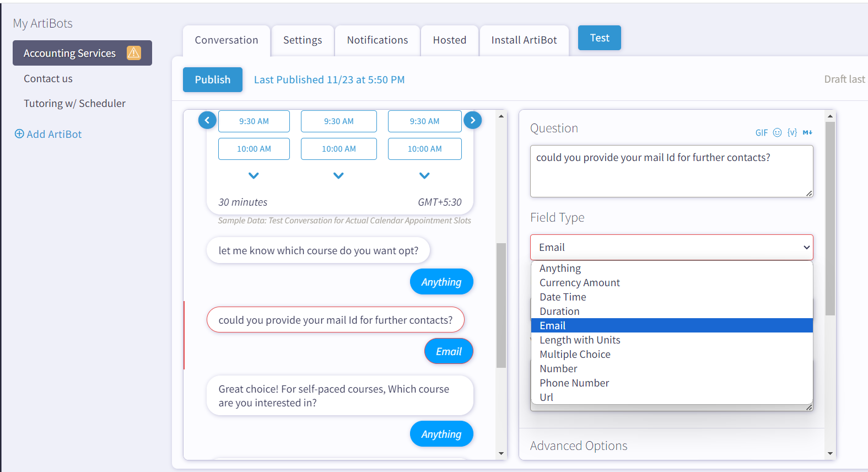
Task: Click the plus icon beside Add ArtiBot
Action: [x=19, y=134]
